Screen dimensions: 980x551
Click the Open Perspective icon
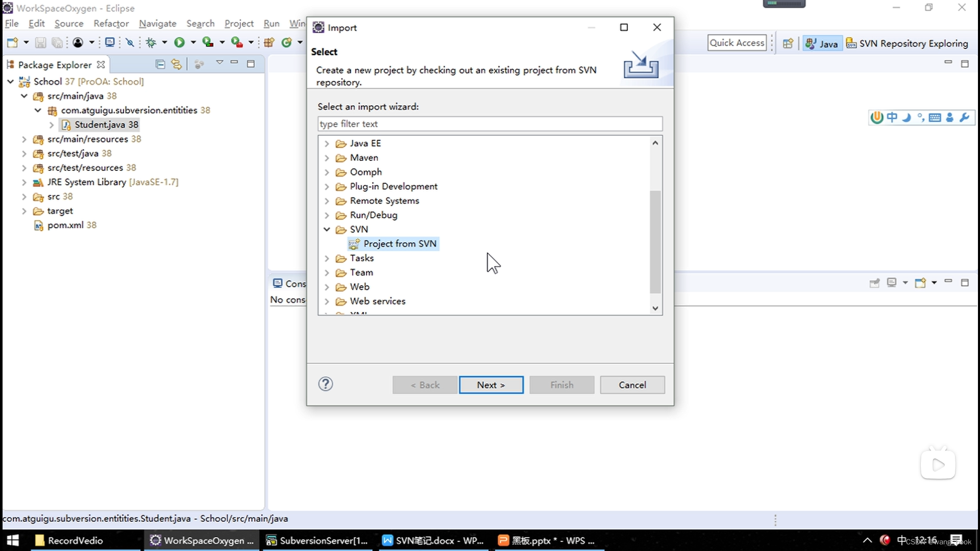[x=788, y=43]
